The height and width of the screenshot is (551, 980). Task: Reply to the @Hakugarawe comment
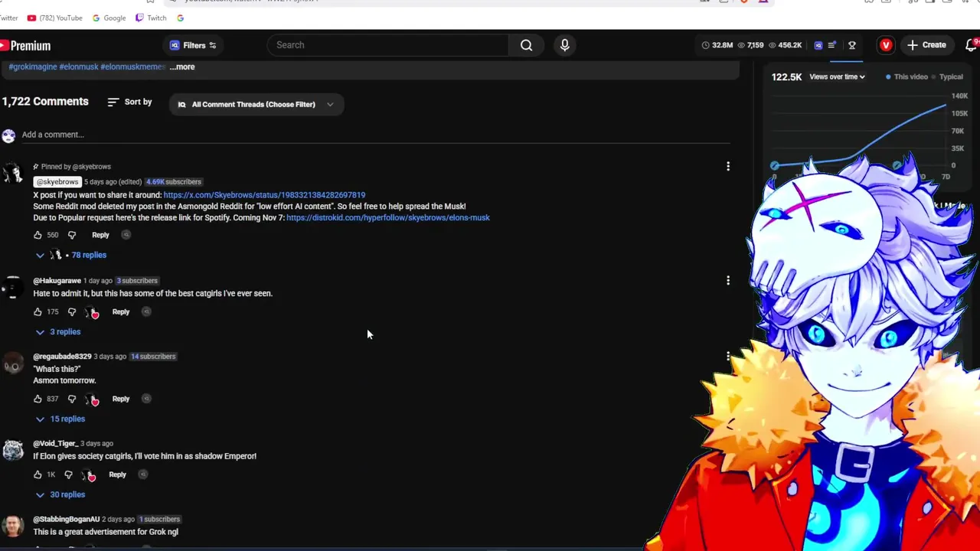pyautogui.click(x=121, y=312)
